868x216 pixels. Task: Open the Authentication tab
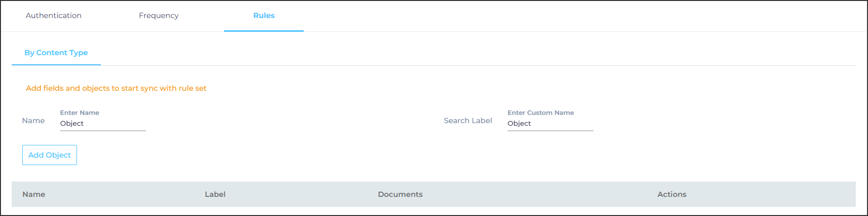(54, 15)
